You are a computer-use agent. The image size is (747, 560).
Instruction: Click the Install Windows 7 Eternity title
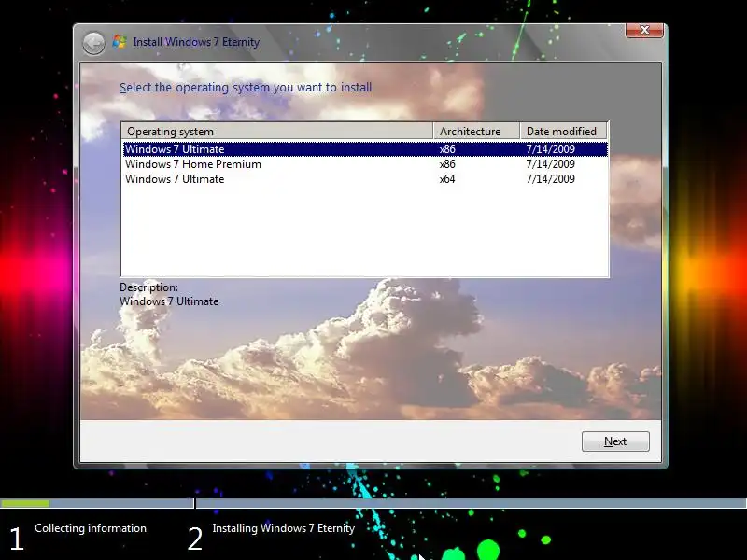(196, 42)
